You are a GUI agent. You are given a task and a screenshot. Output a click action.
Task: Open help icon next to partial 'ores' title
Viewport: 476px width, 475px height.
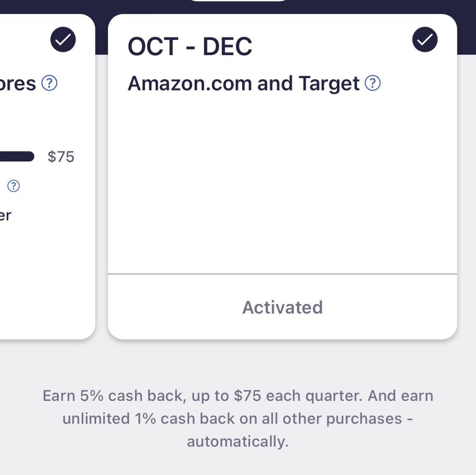[x=50, y=83]
